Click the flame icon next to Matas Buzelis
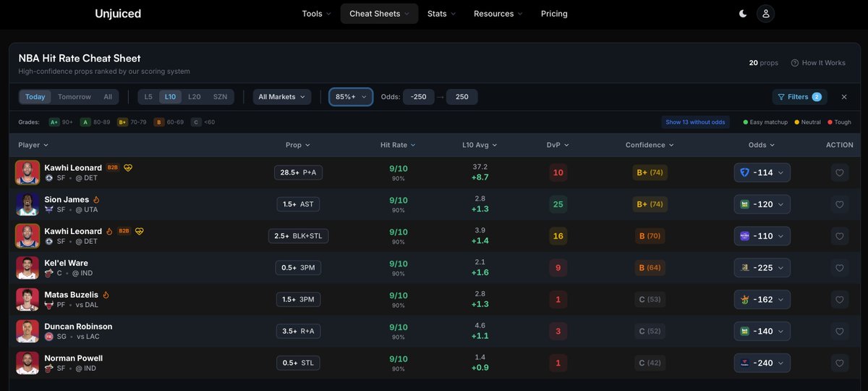Image resolution: width=868 pixels, height=391 pixels. tap(106, 295)
